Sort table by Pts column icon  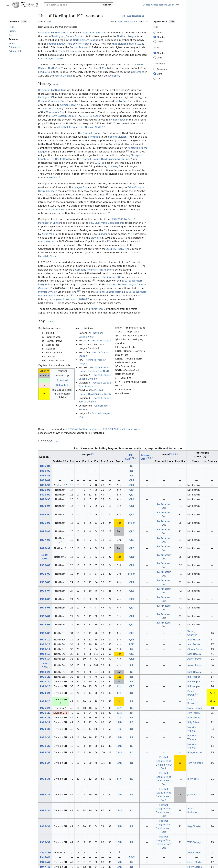[112, 461]
